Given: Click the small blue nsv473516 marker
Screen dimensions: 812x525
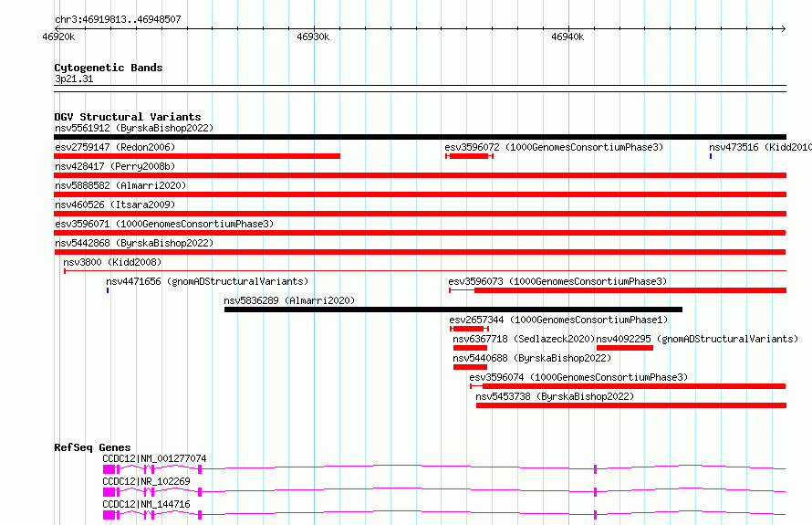Looking at the screenshot, I should coord(711,156).
